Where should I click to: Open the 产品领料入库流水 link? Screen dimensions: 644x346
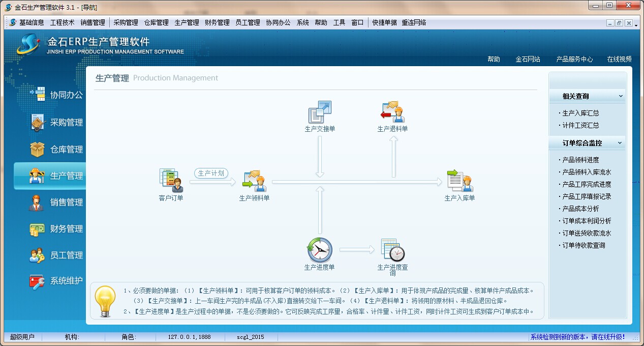click(x=587, y=172)
